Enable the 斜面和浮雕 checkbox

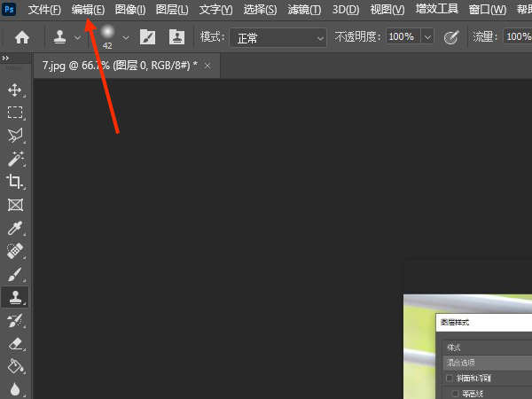point(450,379)
